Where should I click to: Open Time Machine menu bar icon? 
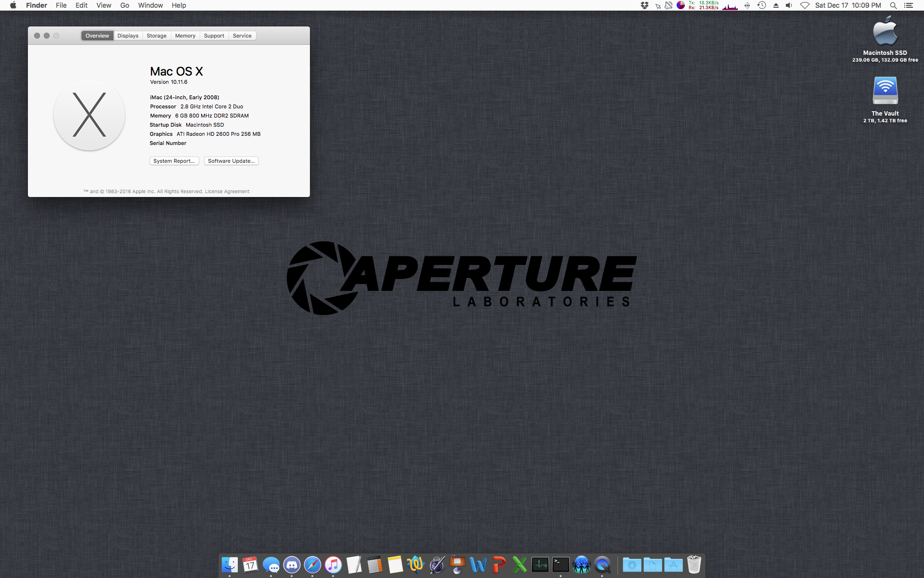tap(761, 5)
